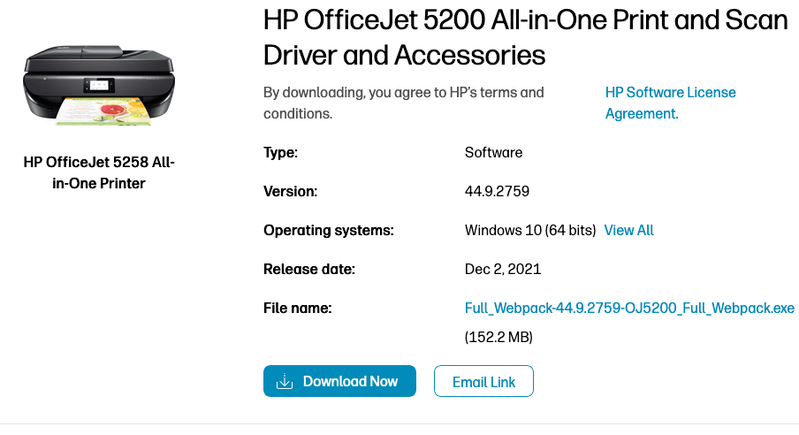Screen dimensions: 799x435
Task: Open the Full_Webpack exe file name link
Action: [x=629, y=308]
